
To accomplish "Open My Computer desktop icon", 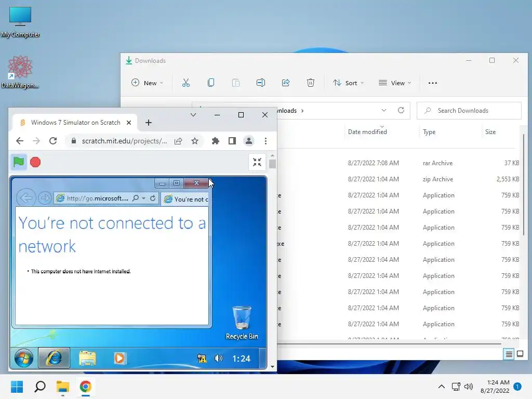I will [x=20, y=22].
